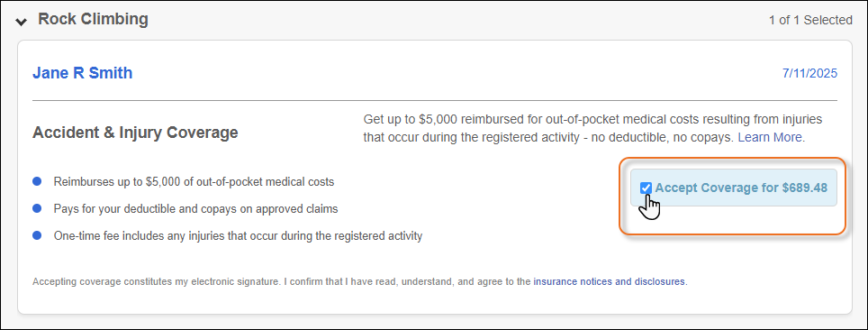
Task: Open the Learn More link
Action: tap(770, 138)
